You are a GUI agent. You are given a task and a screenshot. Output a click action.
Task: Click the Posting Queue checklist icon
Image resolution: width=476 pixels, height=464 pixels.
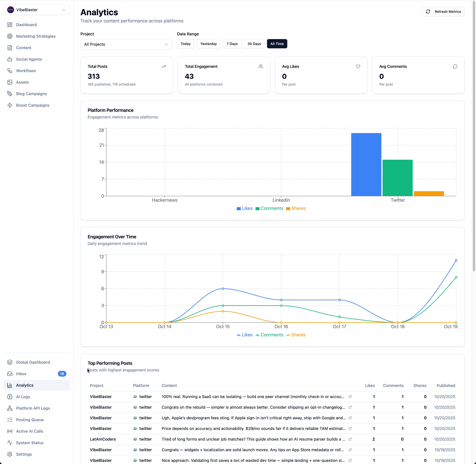tap(10, 420)
